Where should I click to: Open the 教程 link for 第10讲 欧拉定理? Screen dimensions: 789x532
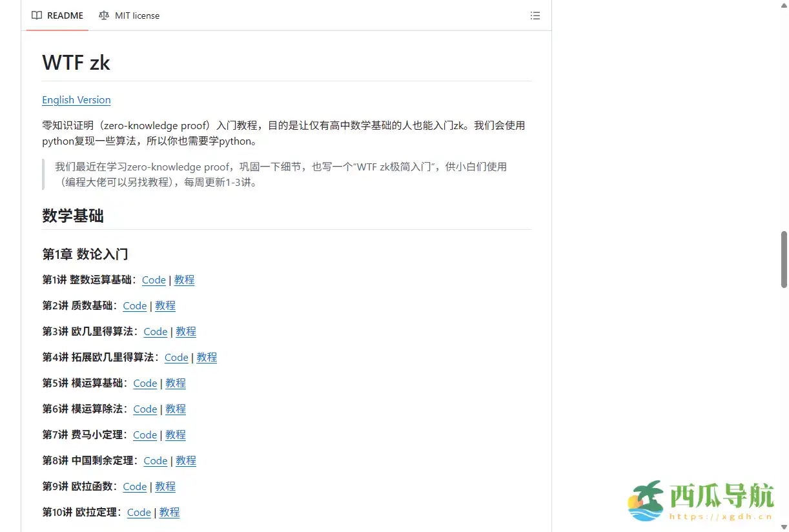click(x=169, y=512)
